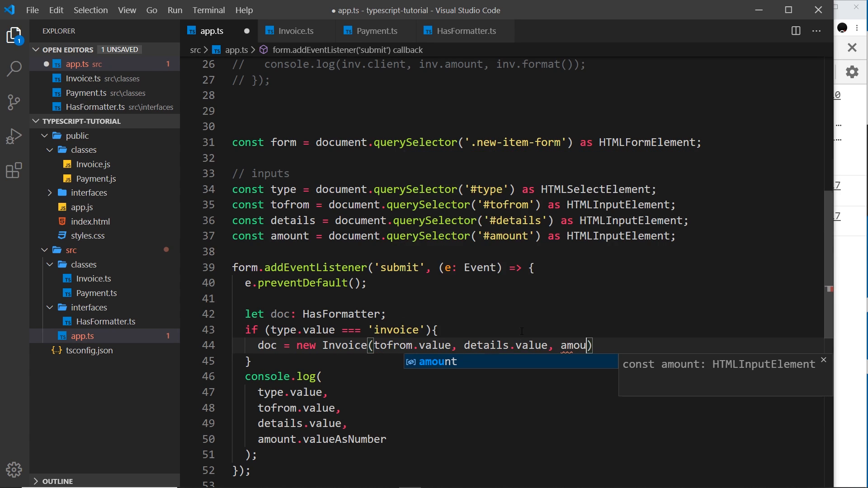Screen dimensions: 868x488
Task: Open tsconfig.json in the explorer
Action: click(x=89, y=350)
